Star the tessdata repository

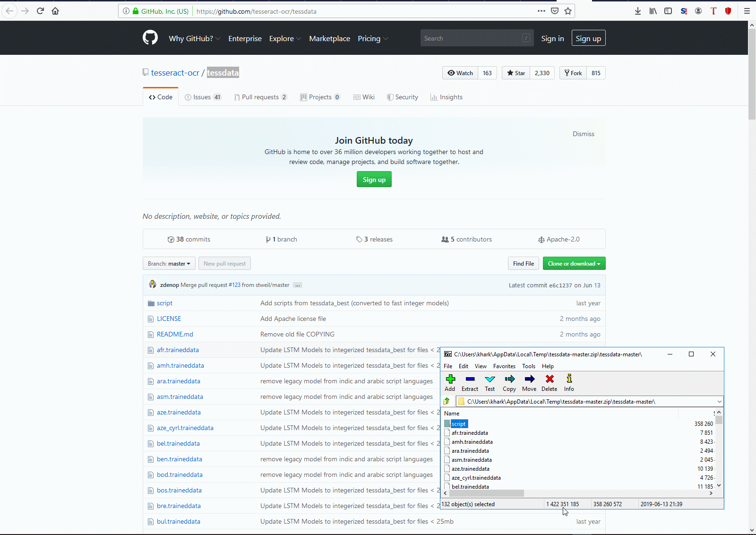point(516,73)
